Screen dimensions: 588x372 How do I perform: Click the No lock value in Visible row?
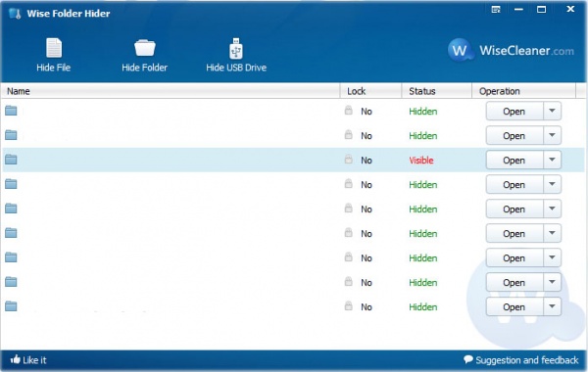(x=367, y=161)
